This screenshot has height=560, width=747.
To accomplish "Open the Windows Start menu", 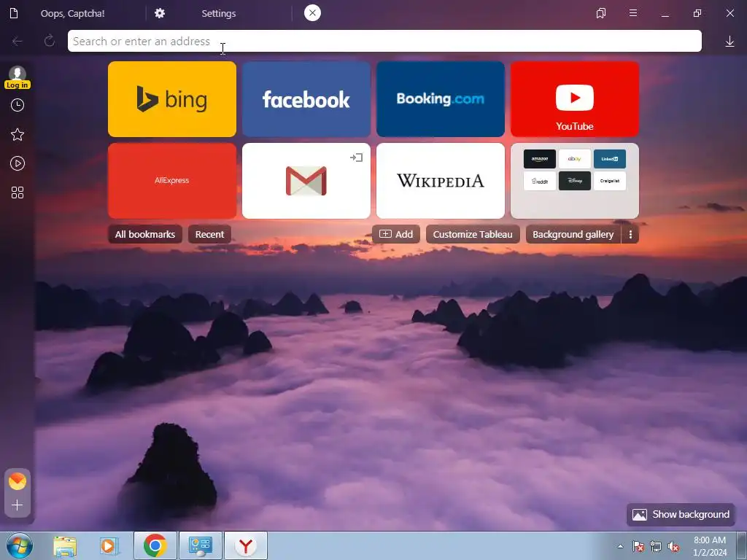I will [x=20, y=545].
